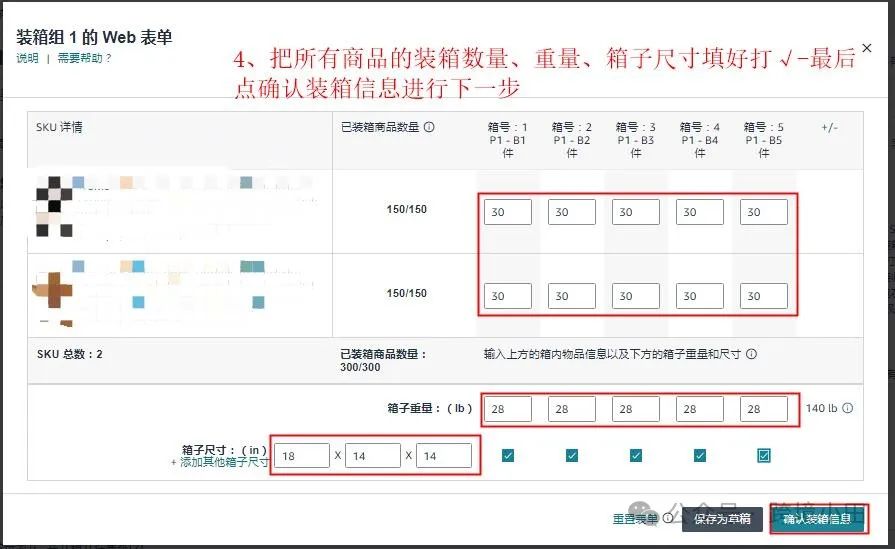
Task: Click info icon after 箱子重量和尺寸 instruction
Action: (x=751, y=354)
